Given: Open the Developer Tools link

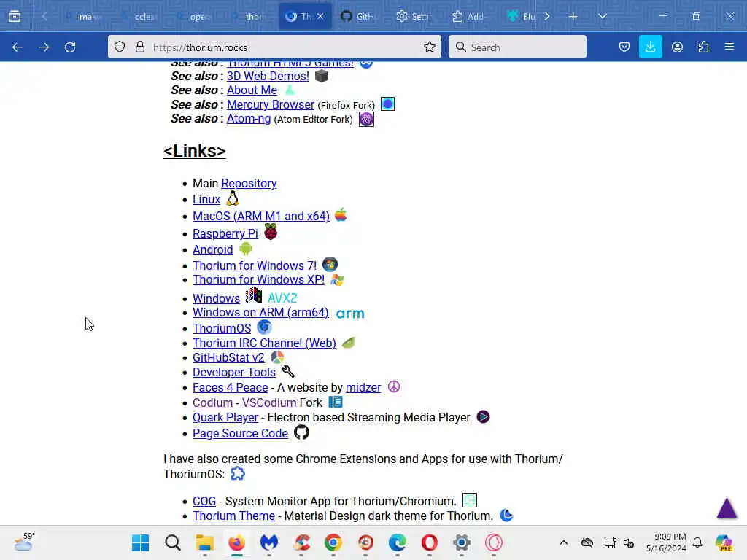Looking at the screenshot, I should coord(234,373).
